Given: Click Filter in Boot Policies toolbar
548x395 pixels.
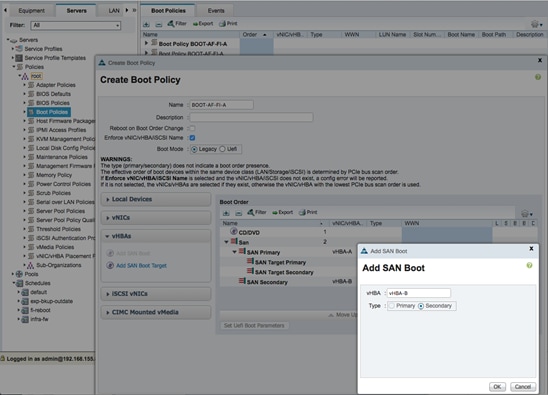Looking at the screenshot, I should coord(176,24).
